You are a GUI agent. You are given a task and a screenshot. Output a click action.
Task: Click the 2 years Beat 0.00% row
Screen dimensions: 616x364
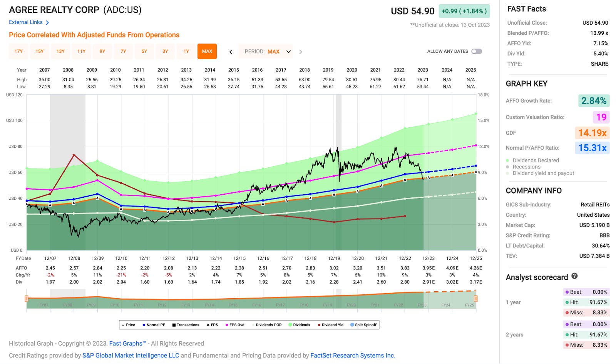(586, 324)
